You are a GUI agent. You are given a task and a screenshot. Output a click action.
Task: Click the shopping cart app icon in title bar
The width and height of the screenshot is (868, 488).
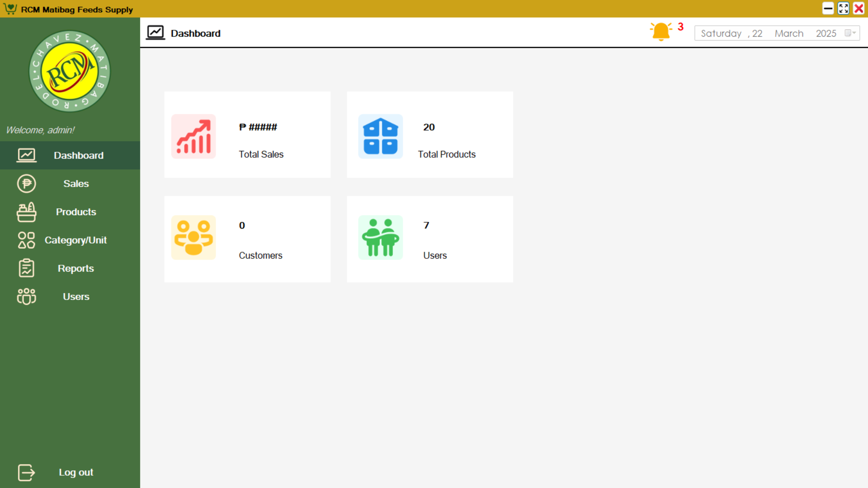10,9
